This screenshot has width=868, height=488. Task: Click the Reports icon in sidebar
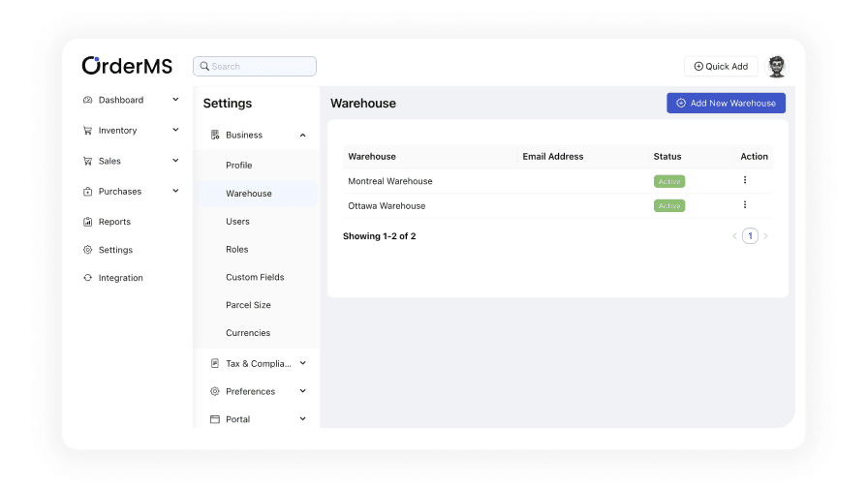88,222
